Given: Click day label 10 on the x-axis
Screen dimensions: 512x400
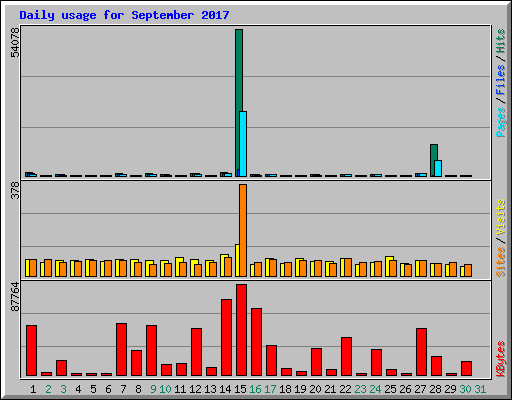Looking at the screenshot, I should point(165,389).
